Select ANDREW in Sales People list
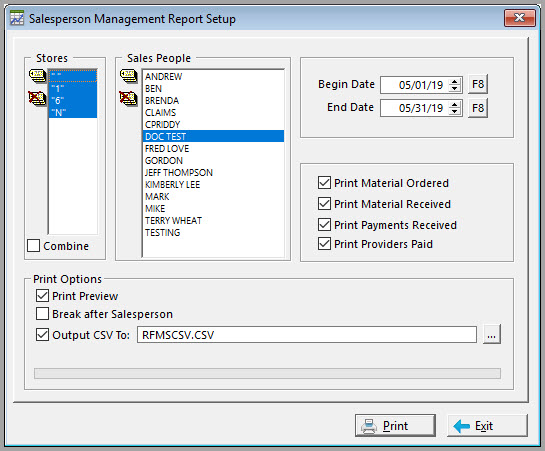The height and width of the screenshot is (451, 545). point(213,76)
